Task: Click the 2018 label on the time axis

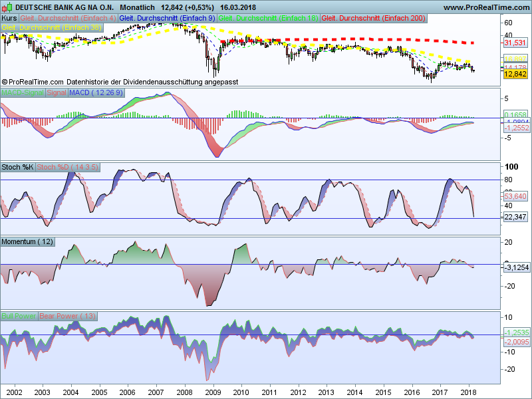Action: [469, 392]
